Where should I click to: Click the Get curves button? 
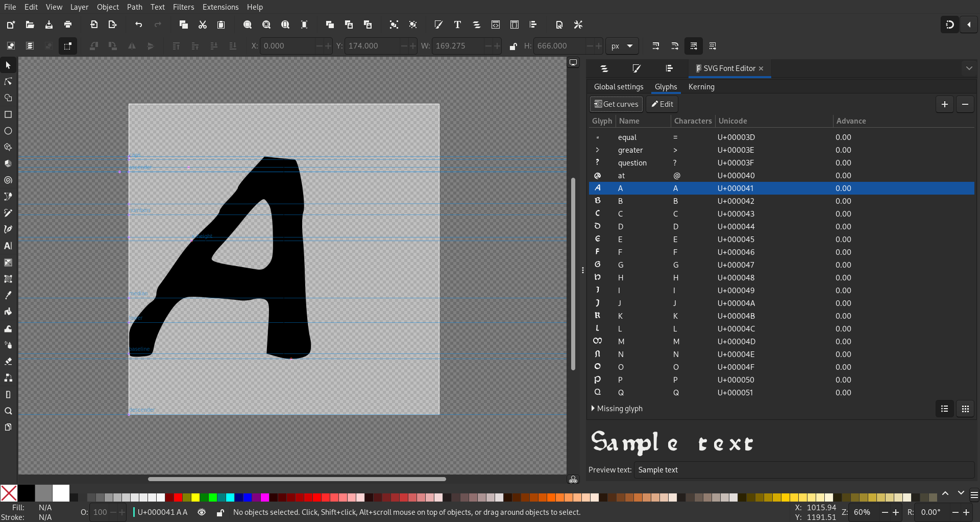pyautogui.click(x=616, y=104)
